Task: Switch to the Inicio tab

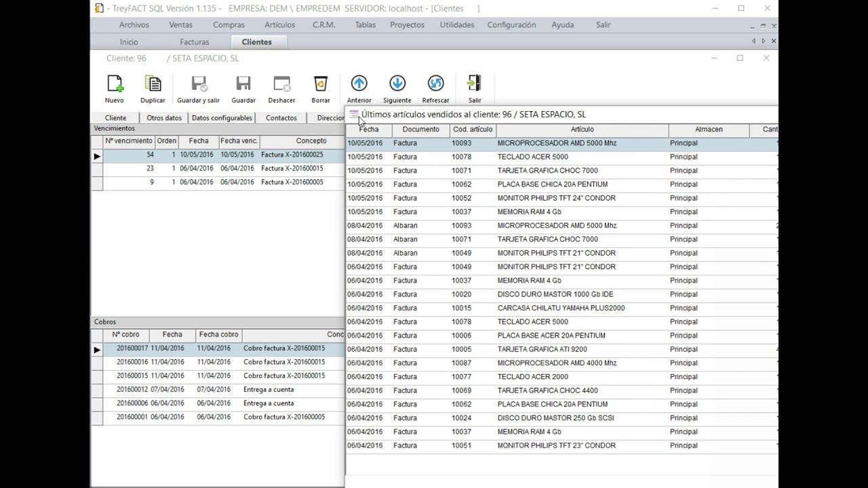Action: [129, 42]
